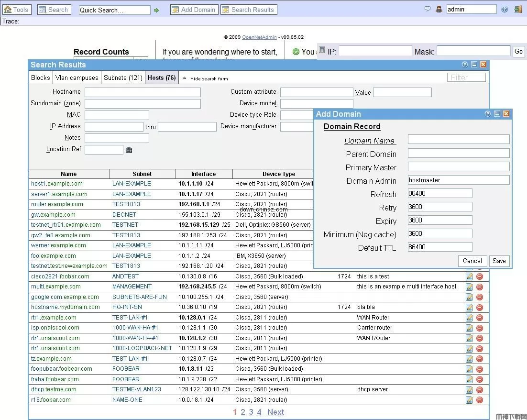Click the user profile icon beside admin field
The height and width of the screenshot is (420, 527).
[439, 9]
